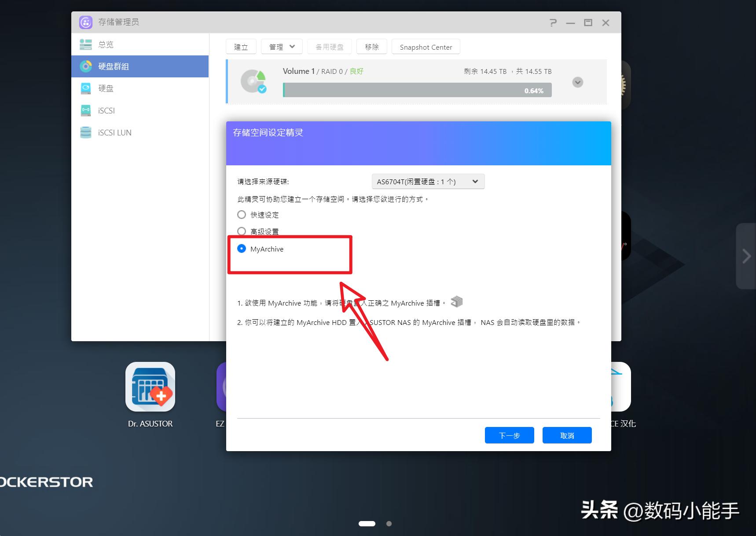756x536 pixels.
Task: Choose the 快速设定 option
Action: (x=242, y=215)
